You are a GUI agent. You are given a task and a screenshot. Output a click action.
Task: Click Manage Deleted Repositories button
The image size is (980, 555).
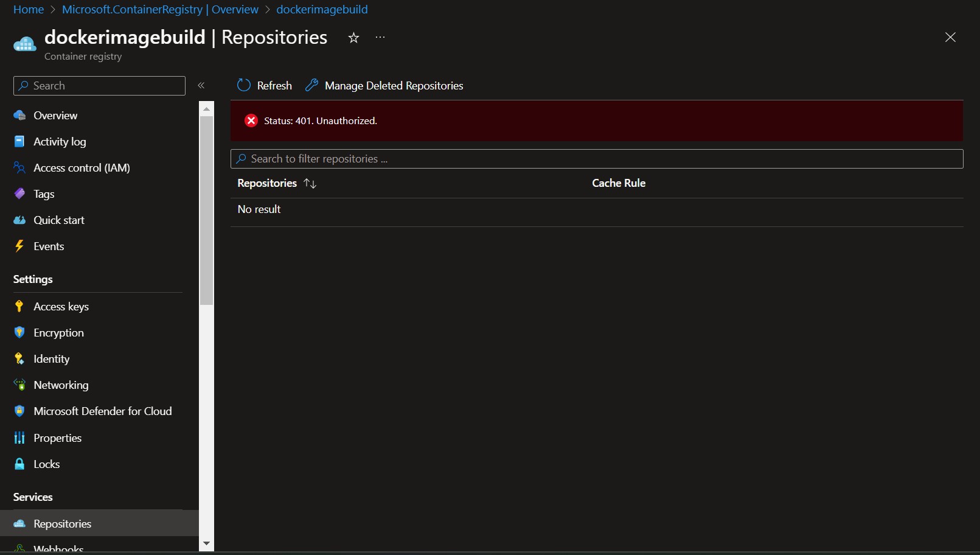click(x=384, y=86)
